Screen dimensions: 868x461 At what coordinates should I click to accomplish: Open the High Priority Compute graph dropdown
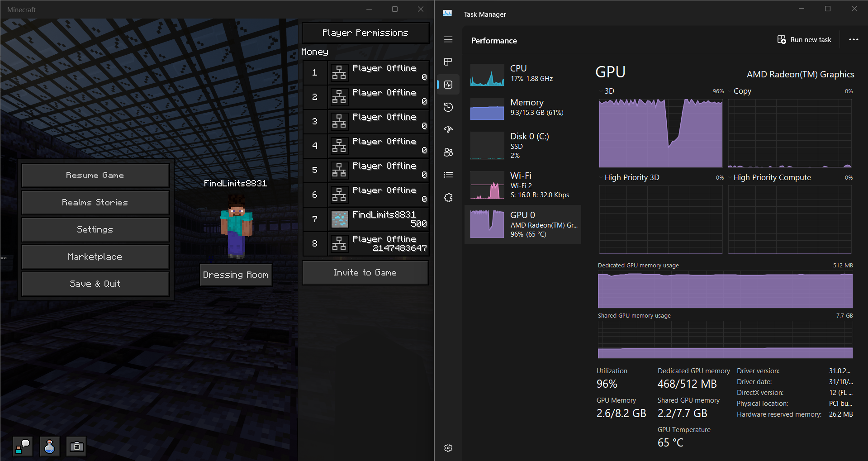[x=730, y=178]
